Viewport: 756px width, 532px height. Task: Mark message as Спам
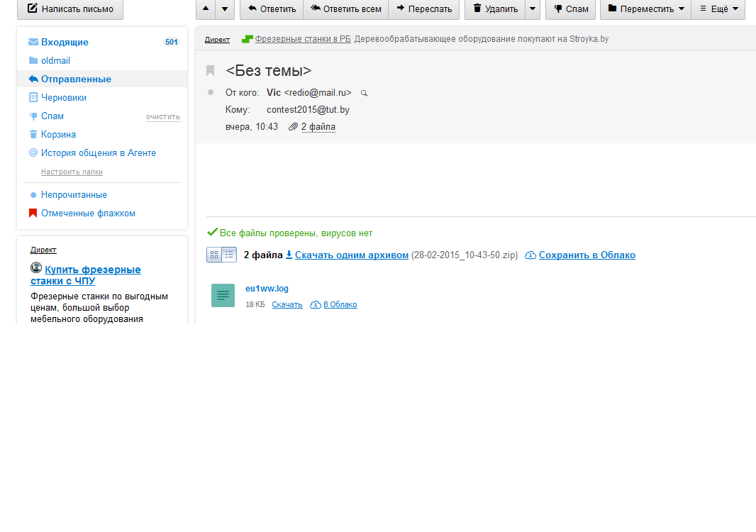click(x=570, y=9)
